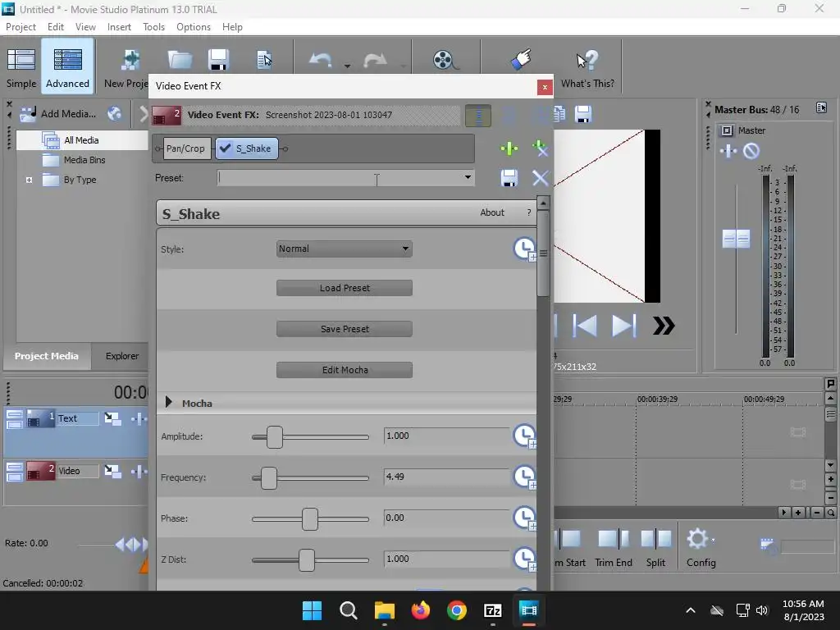Add plug-in chain green plus icon
Image resolution: width=840 pixels, height=630 pixels.
(x=509, y=148)
